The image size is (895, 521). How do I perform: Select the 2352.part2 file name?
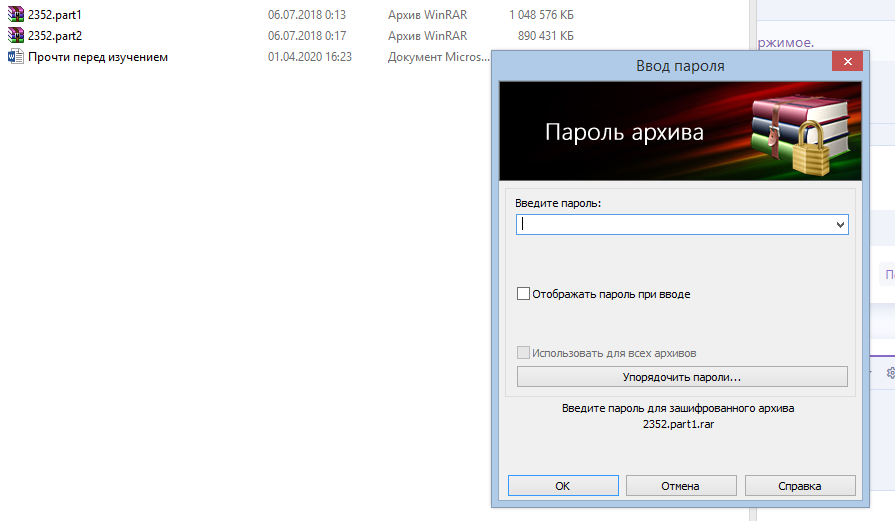pyautogui.click(x=55, y=36)
